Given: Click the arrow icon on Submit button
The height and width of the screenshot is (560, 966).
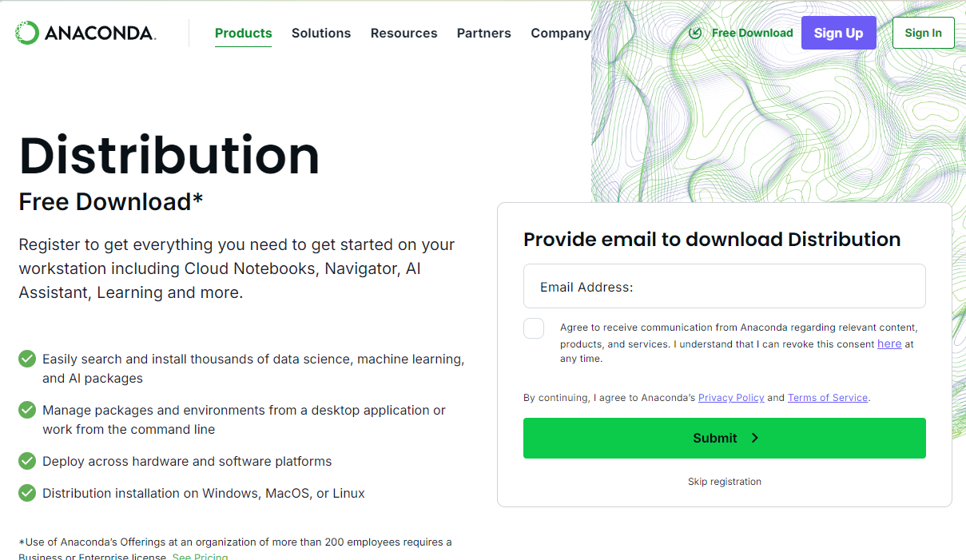Looking at the screenshot, I should coord(755,438).
